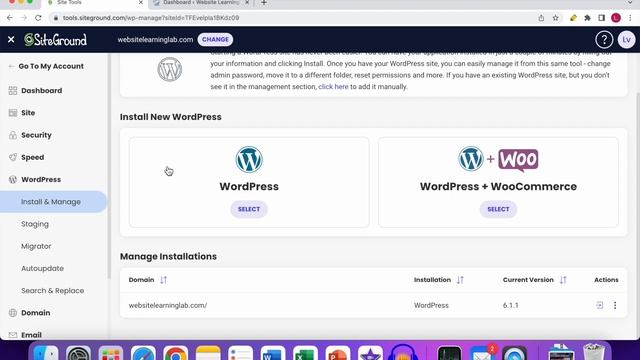
Task: Click the Email envelope sidebar icon
Action: [x=13, y=335]
